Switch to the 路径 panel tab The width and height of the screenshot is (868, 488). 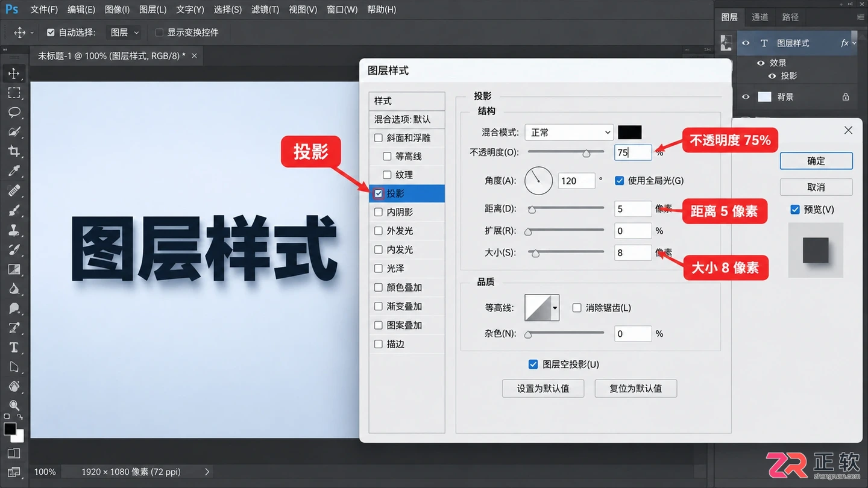790,17
